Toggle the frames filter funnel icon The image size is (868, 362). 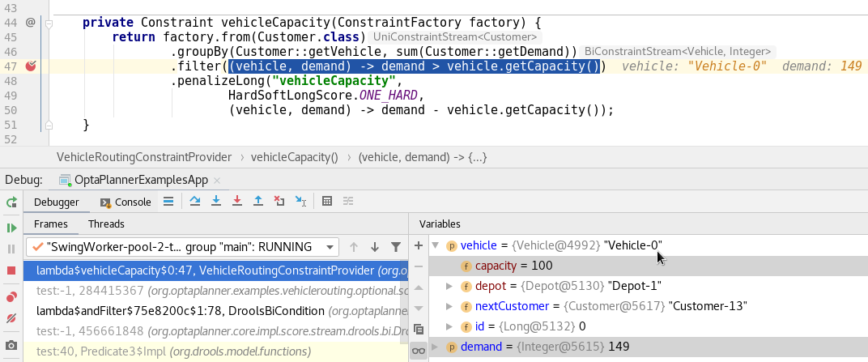(396, 247)
